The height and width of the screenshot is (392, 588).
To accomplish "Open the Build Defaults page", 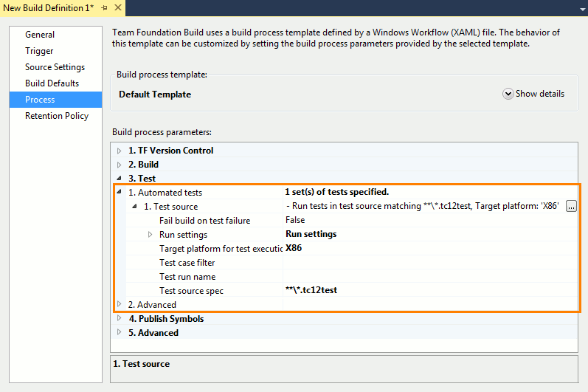I will pyautogui.click(x=52, y=83).
